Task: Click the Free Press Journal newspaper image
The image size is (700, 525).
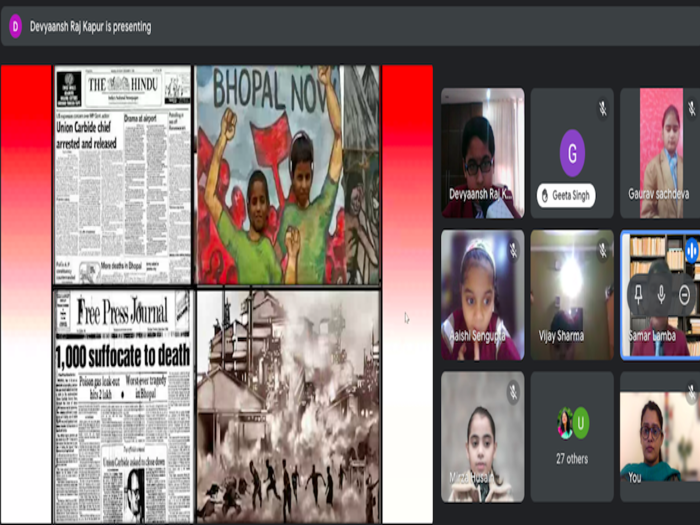Action: 122,407
